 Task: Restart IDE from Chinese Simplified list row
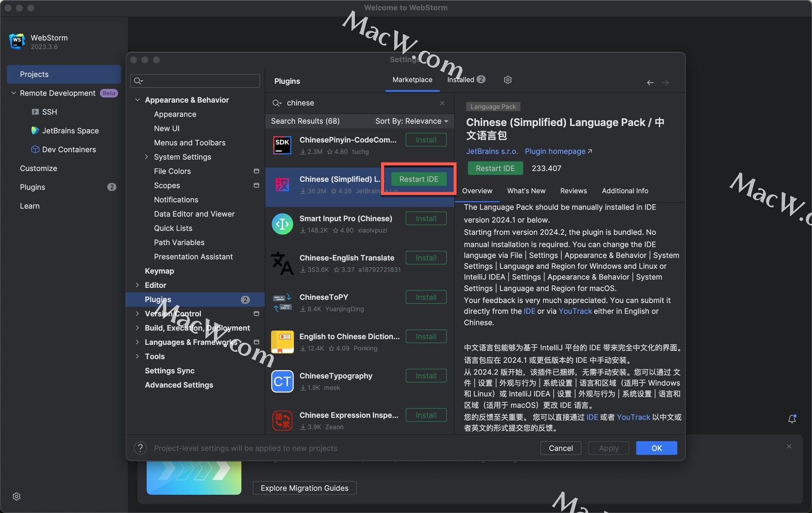tap(419, 179)
